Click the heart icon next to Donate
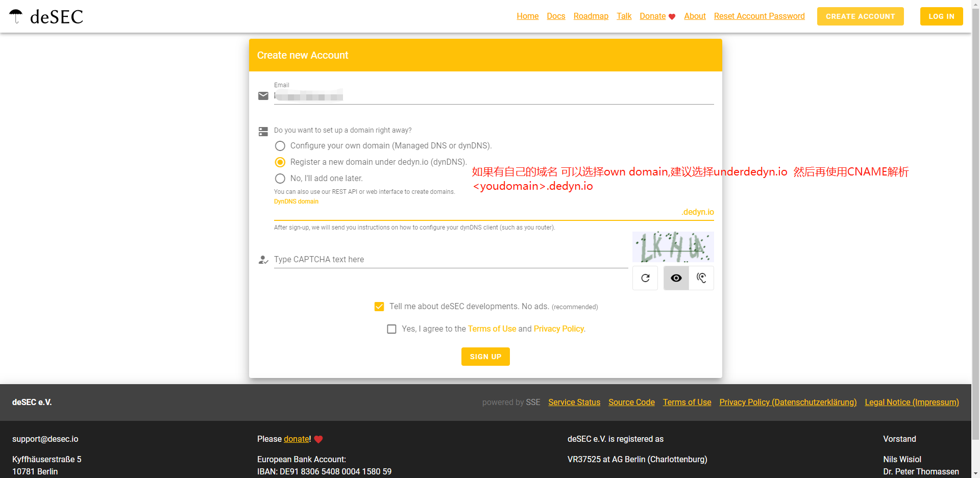This screenshot has width=980, height=478. (x=672, y=17)
